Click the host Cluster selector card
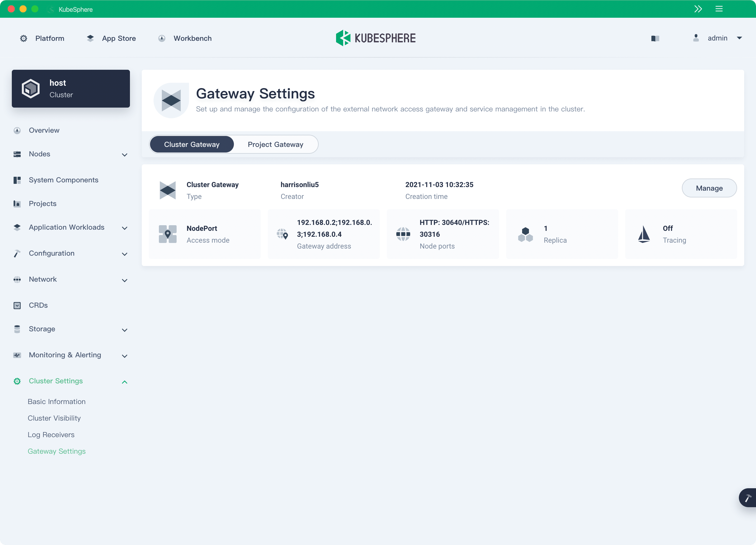This screenshot has width=756, height=545. pyautogui.click(x=71, y=88)
